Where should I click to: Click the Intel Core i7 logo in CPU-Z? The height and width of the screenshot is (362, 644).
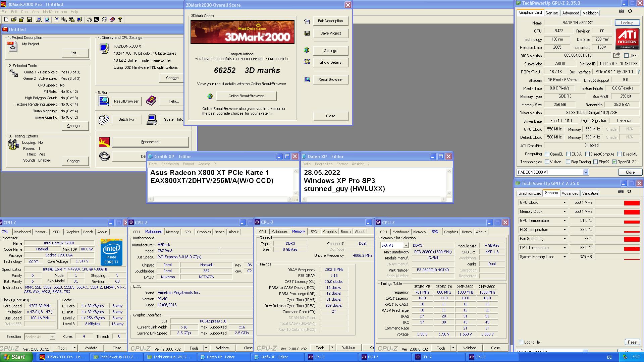[x=111, y=252]
